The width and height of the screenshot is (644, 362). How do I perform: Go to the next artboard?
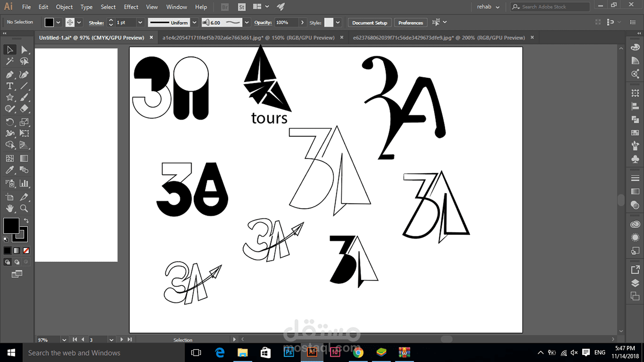tap(122, 339)
